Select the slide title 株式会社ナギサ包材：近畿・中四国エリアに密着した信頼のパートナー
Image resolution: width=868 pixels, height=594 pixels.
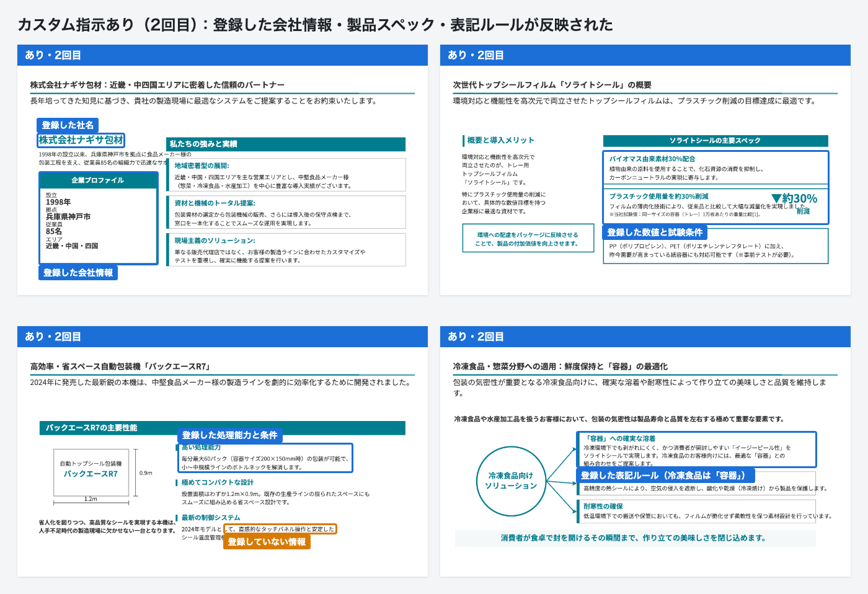[157, 85]
